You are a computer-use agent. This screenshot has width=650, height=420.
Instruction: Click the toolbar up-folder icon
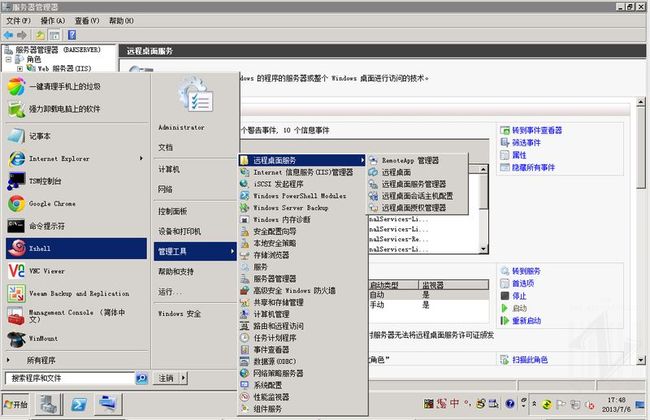(40, 35)
